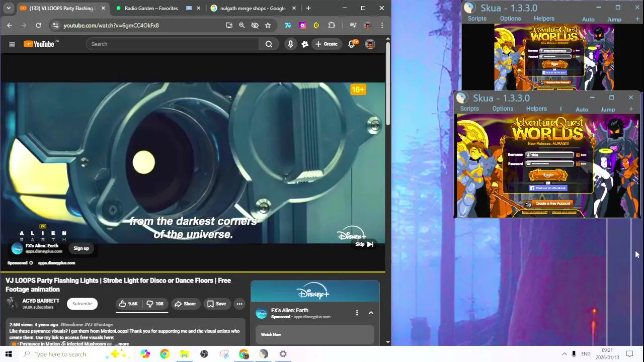Click Login in lower Skua AdventureQuest window
The width and height of the screenshot is (644, 362).
click(548, 175)
